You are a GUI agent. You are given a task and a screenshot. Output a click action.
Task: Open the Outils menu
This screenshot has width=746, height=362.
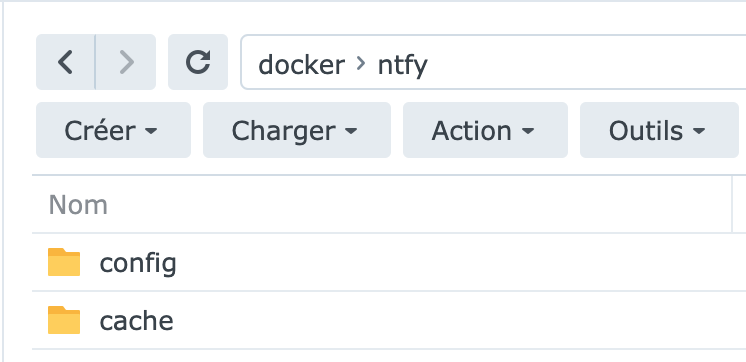point(659,130)
